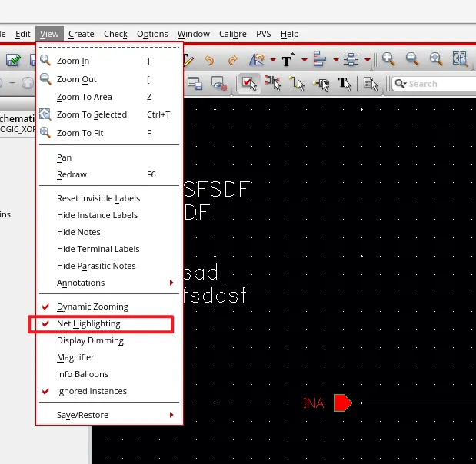Choose Zoom To Area menu entry
Screen dimensions: 476x464
pos(109,97)
